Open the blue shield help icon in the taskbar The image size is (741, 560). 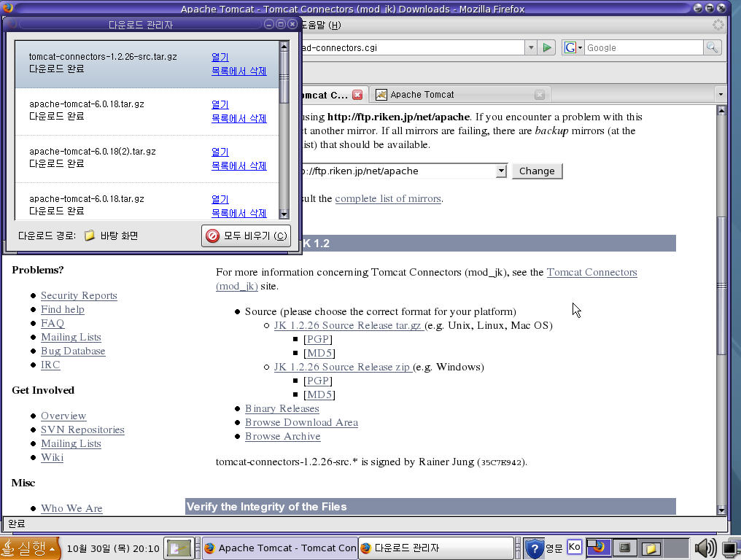coord(535,548)
